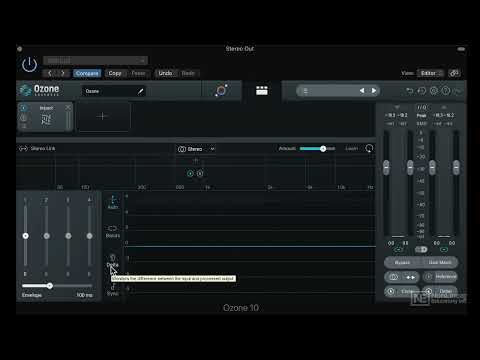Click the Paste button
The height and width of the screenshot is (360, 480).
pyautogui.click(x=138, y=73)
